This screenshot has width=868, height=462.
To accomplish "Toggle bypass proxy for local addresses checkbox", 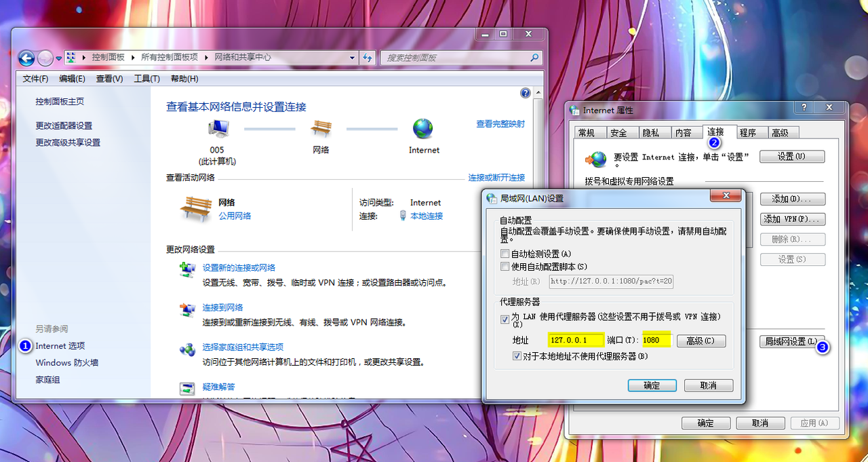I will click(x=518, y=355).
